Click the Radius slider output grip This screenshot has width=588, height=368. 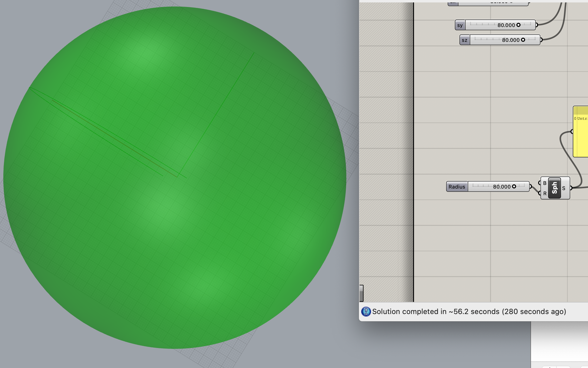pos(530,186)
